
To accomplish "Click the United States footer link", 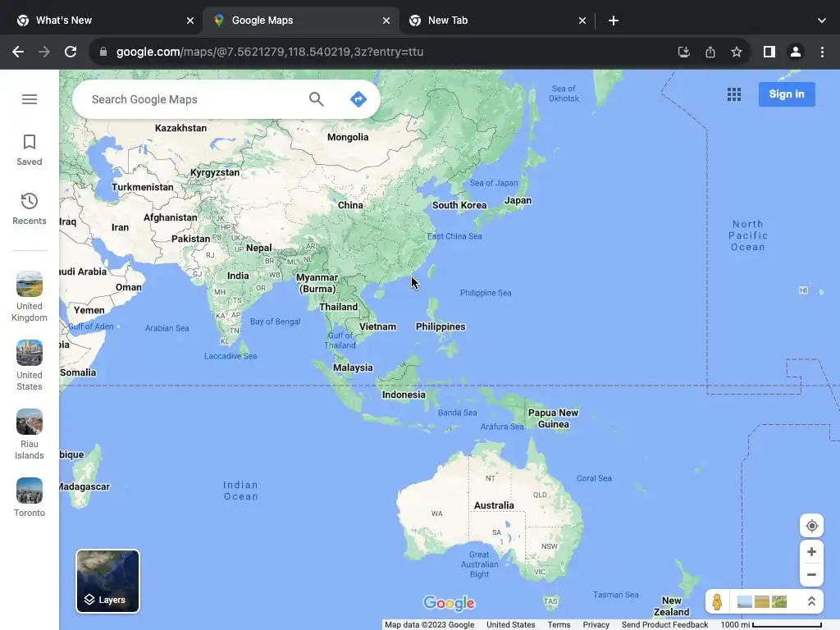I will pyautogui.click(x=510, y=624).
